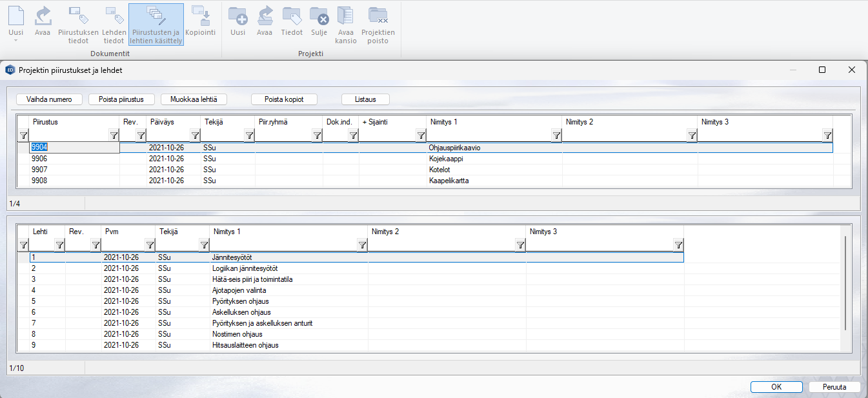Select the Hätä-seis piiri ja toimintatila sheet
The height and width of the screenshot is (398, 868).
pos(252,279)
